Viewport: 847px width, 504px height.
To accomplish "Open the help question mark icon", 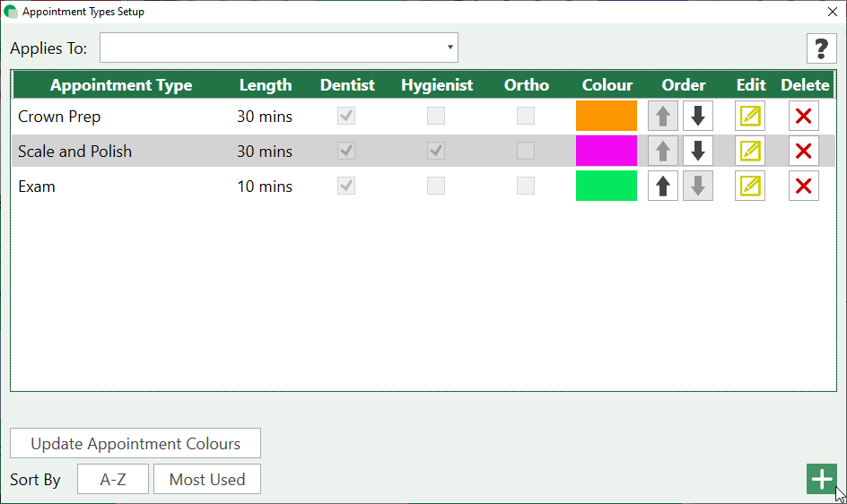I will (821, 48).
